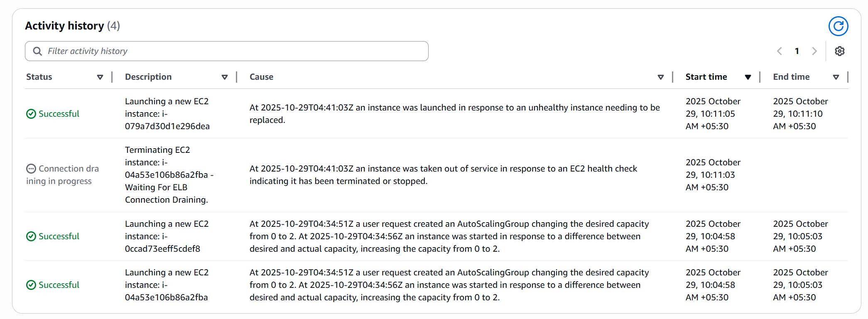868x319 pixels.
Task: Sort by the End time column arrow
Action: click(836, 77)
